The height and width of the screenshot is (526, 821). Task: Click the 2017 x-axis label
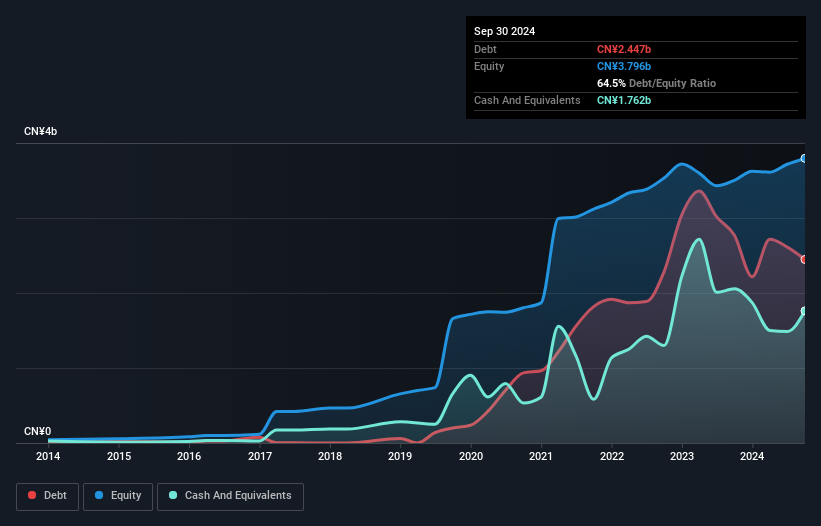pos(260,456)
